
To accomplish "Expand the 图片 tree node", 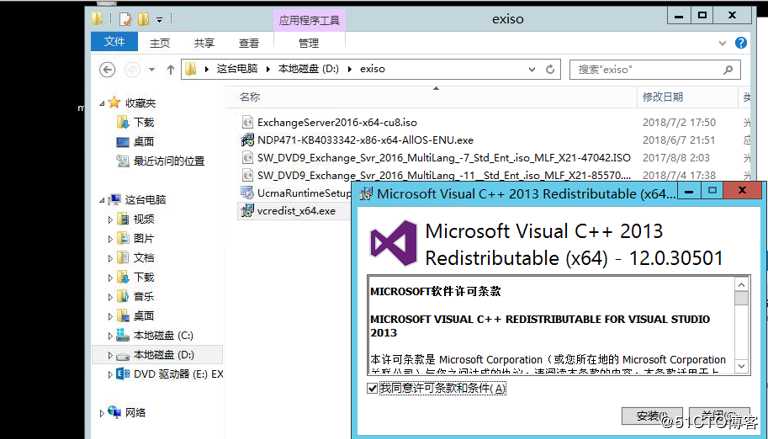I will (110, 239).
